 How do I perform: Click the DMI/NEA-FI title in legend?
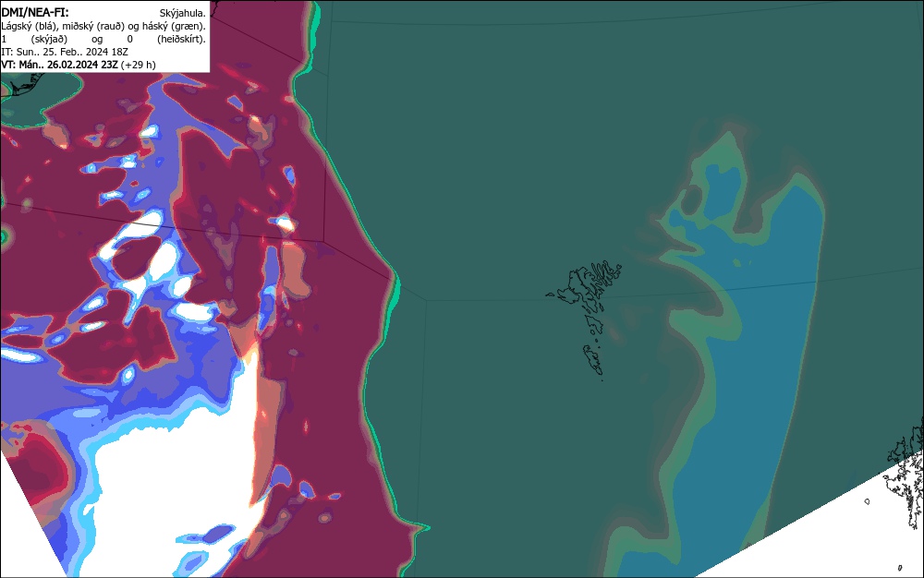pos(35,12)
